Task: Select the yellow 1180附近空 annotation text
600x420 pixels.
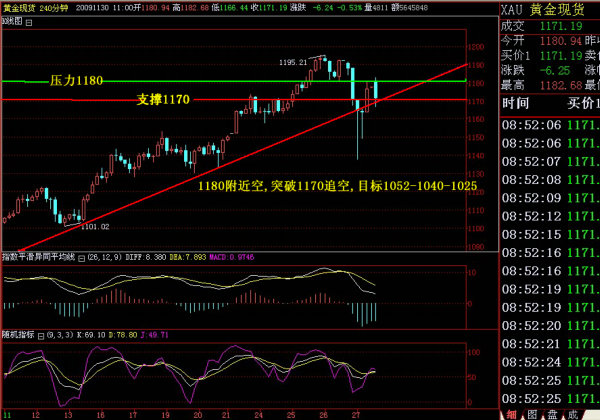Action: tap(338, 186)
